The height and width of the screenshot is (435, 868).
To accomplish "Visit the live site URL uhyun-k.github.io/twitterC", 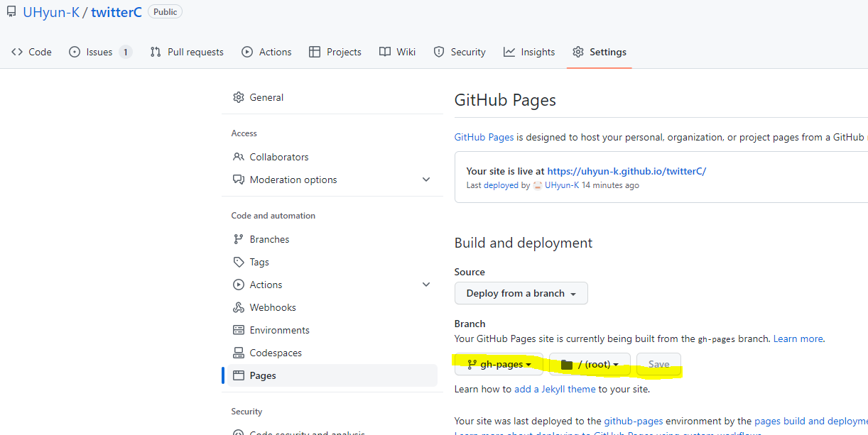I will pos(626,171).
